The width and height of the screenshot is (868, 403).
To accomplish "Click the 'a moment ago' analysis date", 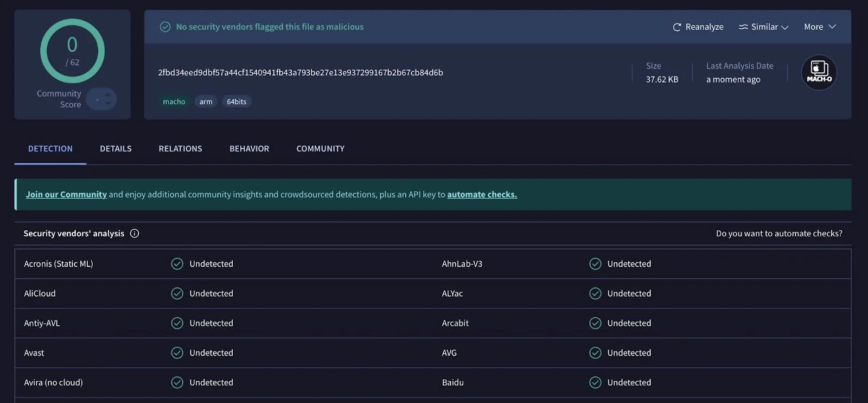I will tap(733, 79).
